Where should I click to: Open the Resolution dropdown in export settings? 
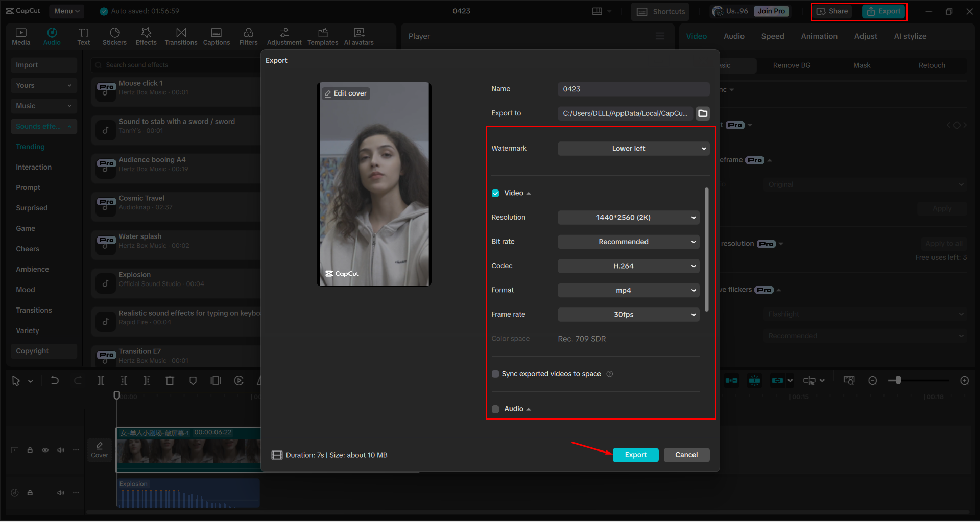(x=628, y=217)
